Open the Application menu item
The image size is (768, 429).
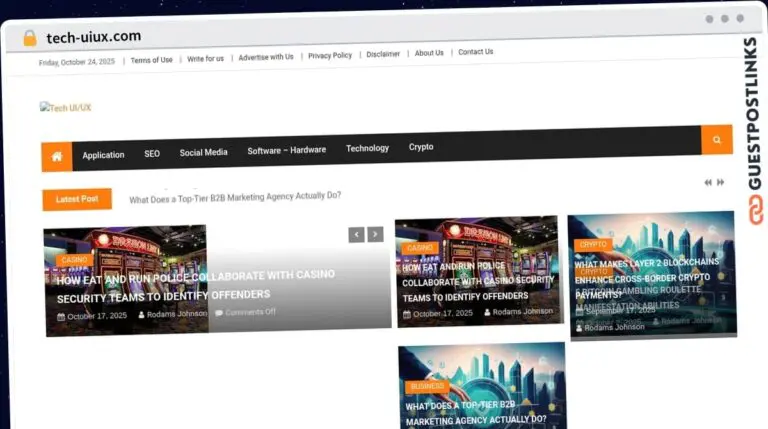coord(103,155)
